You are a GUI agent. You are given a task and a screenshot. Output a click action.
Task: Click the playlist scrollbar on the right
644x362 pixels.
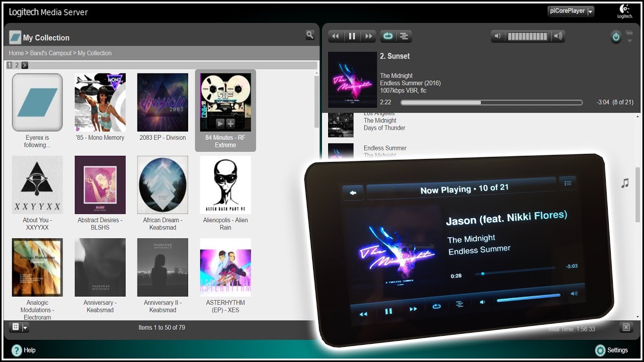pyautogui.click(x=637, y=195)
